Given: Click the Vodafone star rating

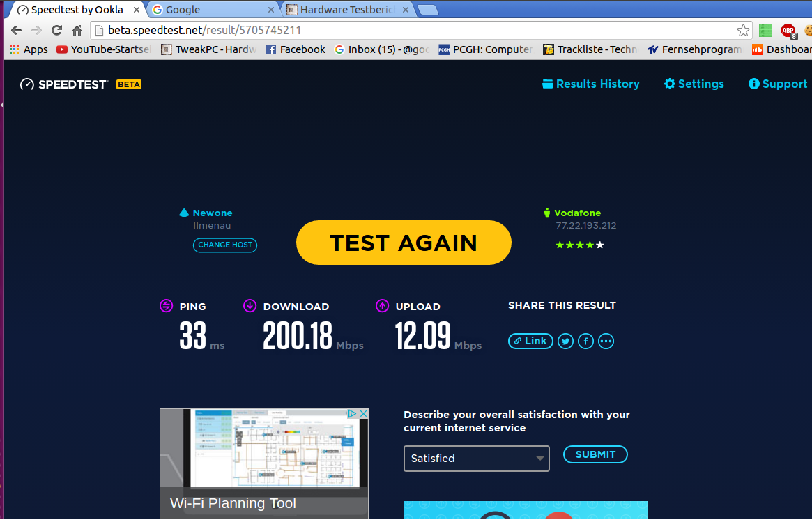Looking at the screenshot, I should (579, 245).
